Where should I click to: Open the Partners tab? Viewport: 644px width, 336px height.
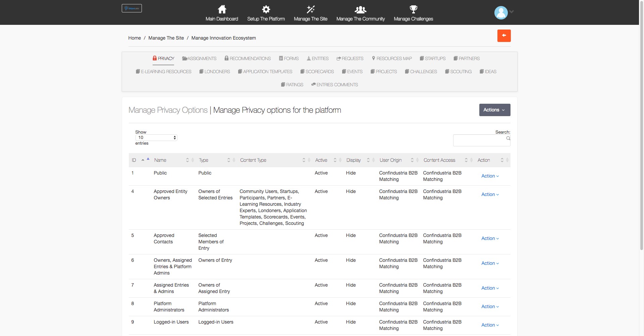click(x=467, y=58)
